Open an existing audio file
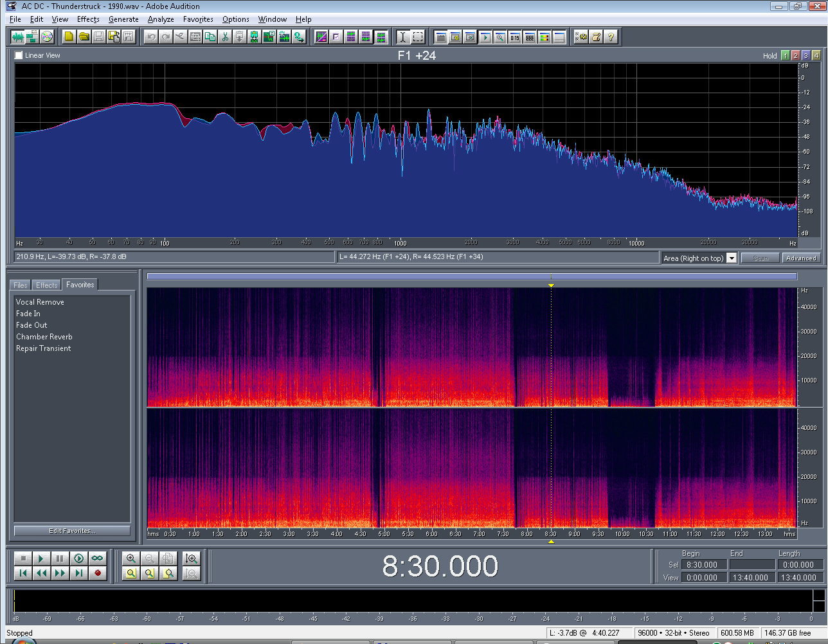828x644 pixels. 84,37
